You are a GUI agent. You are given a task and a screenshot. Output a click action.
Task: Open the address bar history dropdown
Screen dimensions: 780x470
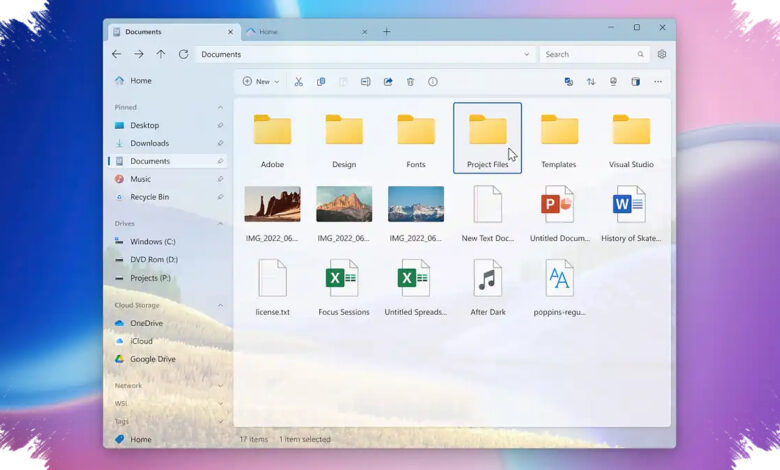(x=526, y=54)
